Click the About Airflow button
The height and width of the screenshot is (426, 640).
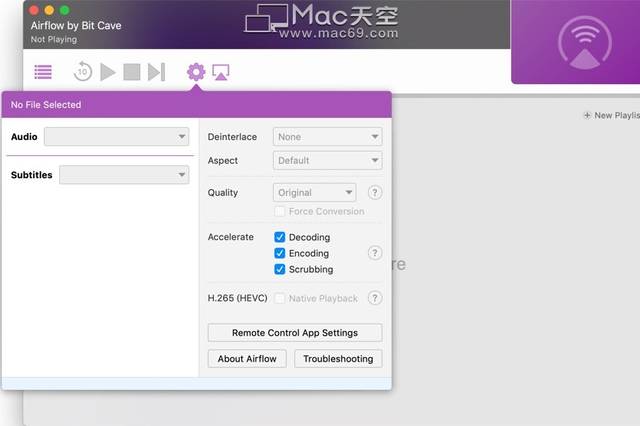point(247,359)
